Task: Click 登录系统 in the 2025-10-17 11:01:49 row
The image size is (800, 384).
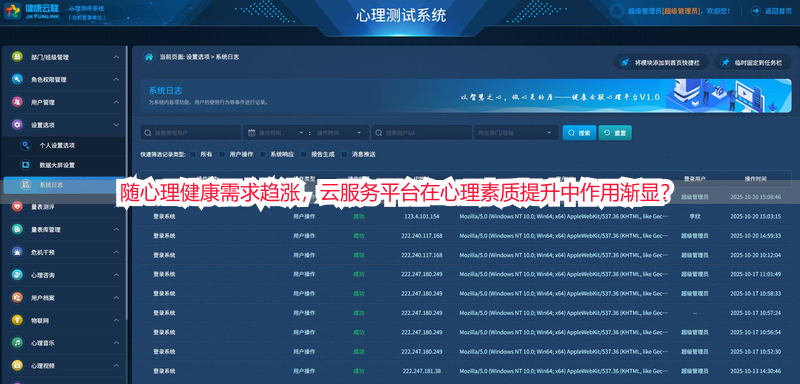Action: 164,274
